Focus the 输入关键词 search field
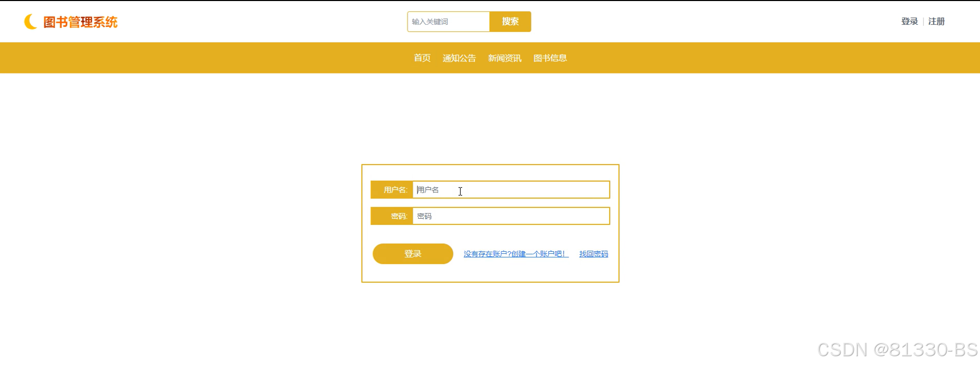Screen dimensions: 980x366 click(448, 22)
